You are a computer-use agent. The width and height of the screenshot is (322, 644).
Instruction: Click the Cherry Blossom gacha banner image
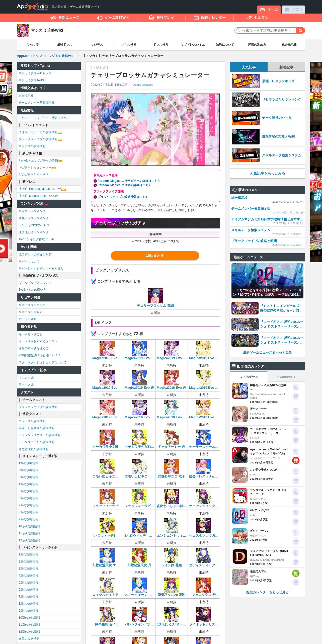click(155, 130)
